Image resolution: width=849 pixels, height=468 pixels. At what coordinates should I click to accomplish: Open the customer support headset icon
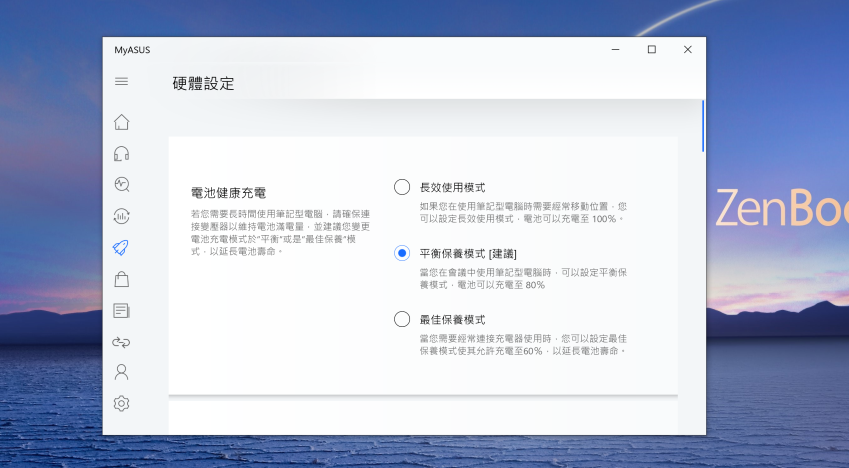pos(121,154)
